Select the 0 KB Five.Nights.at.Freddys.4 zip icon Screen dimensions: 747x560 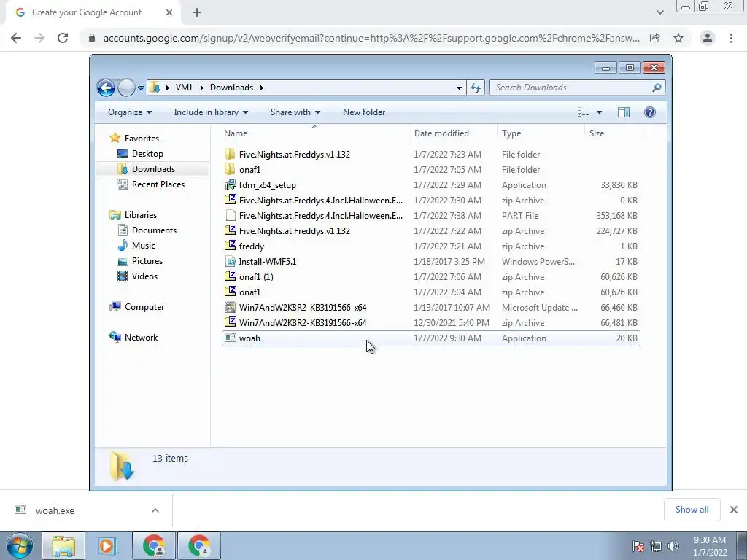pyautogui.click(x=230, y=200)
